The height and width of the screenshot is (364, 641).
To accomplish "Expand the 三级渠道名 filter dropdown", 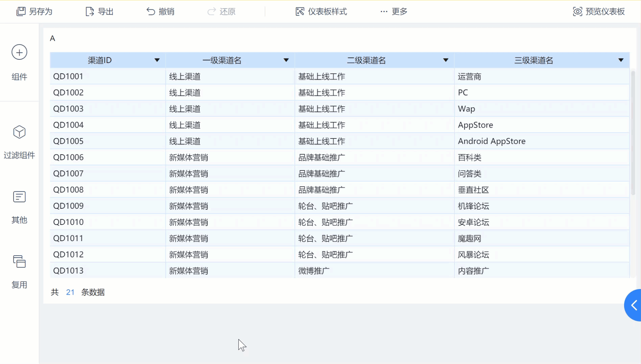I will click(621, 60).
